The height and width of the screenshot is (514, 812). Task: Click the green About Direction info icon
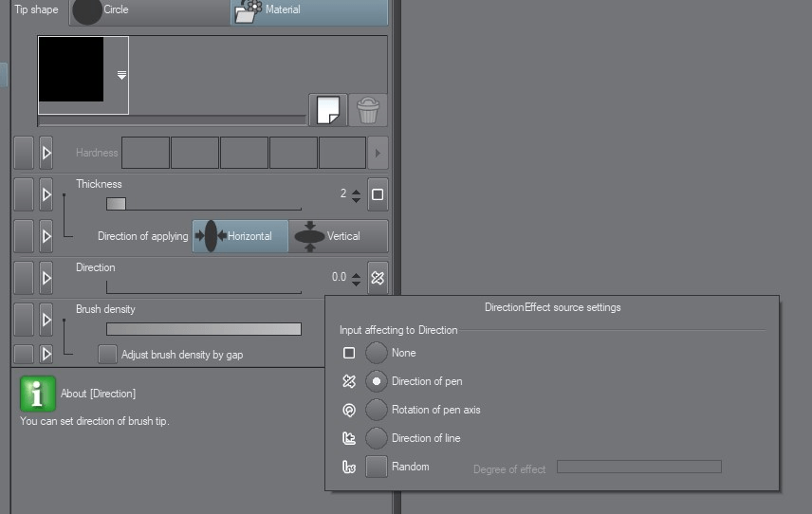38,393
